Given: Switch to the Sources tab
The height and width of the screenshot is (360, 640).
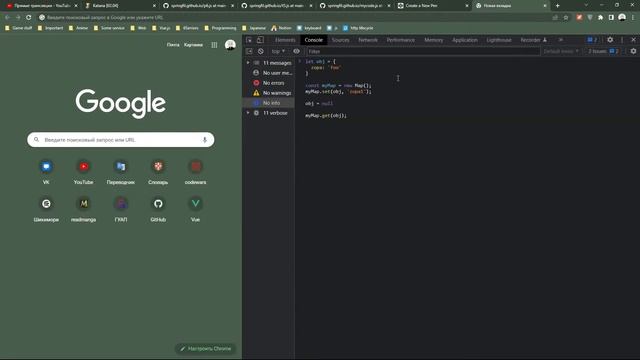Looking at the screenshot, I should pyautogui.click(x=340, y=40).
